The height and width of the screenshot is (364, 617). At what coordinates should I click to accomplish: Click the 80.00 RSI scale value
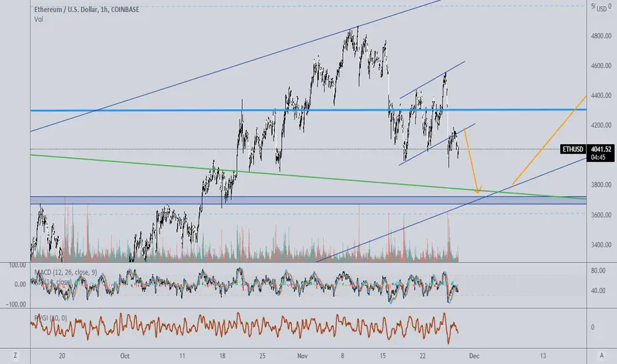[x=598, y=271]
